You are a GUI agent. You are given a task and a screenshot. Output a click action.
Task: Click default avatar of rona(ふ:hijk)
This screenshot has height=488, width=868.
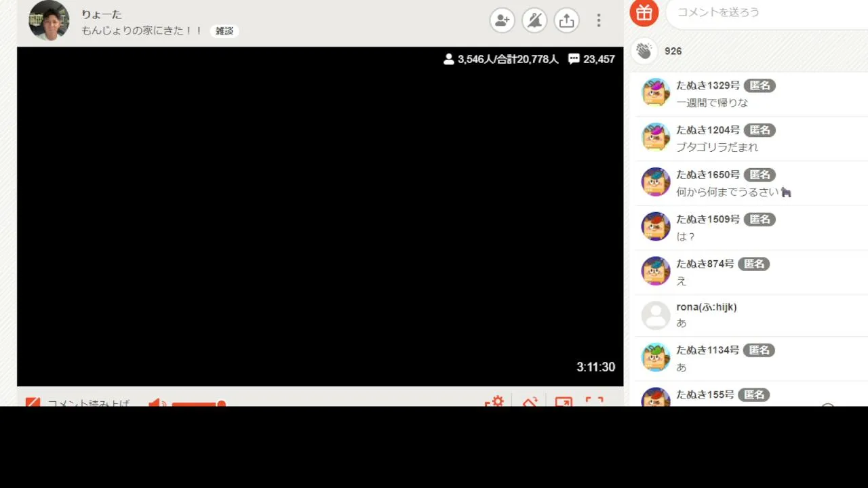click(x=656, y=315)
